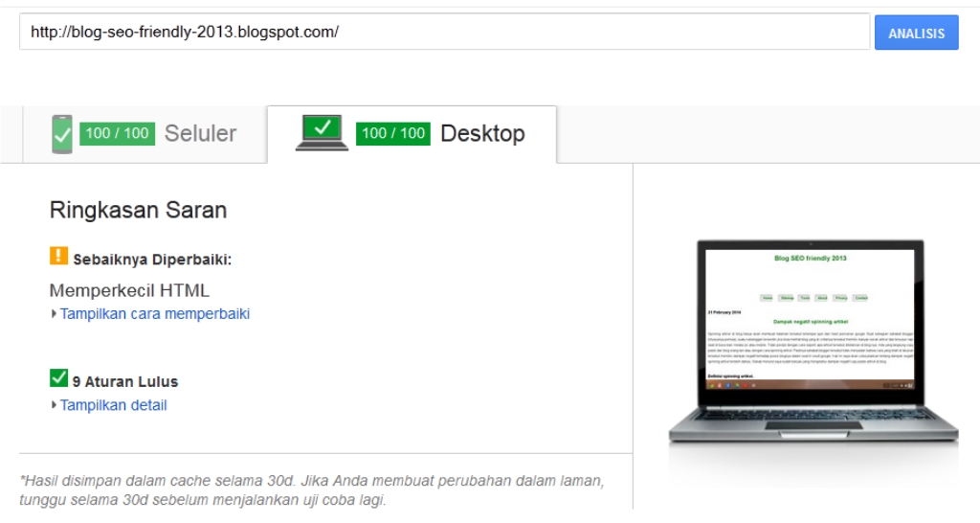Click the laptop screenshot preview thumbnail
The image size is (980, 523).
(812, 341)
